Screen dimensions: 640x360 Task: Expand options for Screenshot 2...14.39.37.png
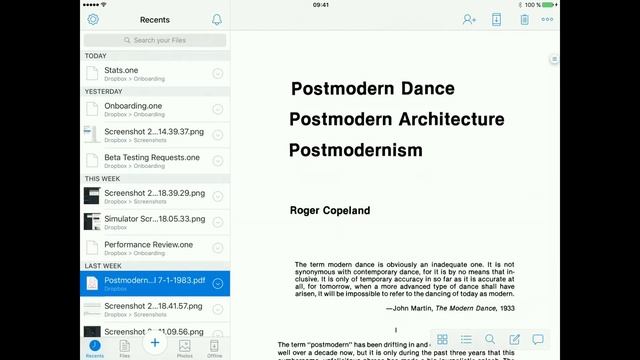(x=218, y=135)
